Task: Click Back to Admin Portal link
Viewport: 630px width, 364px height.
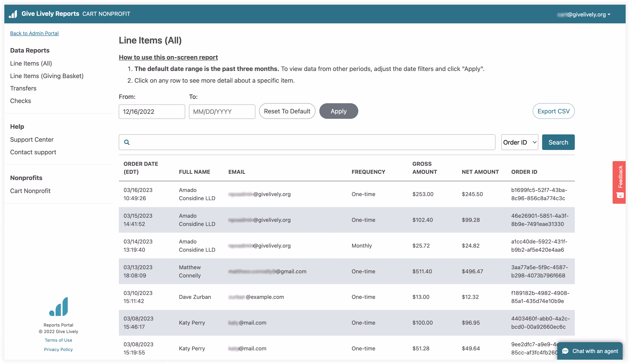Action: (x=34, y=33)
